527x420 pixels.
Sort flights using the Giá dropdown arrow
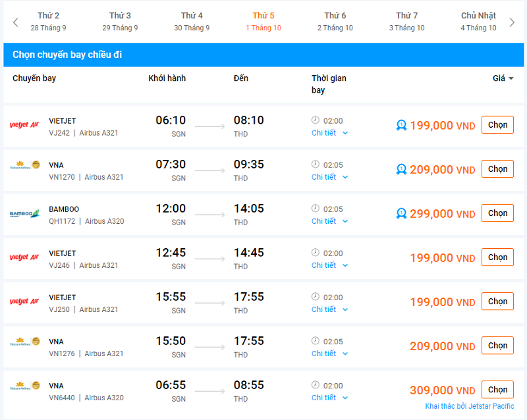pyautogui.click(x=511, y=78)
